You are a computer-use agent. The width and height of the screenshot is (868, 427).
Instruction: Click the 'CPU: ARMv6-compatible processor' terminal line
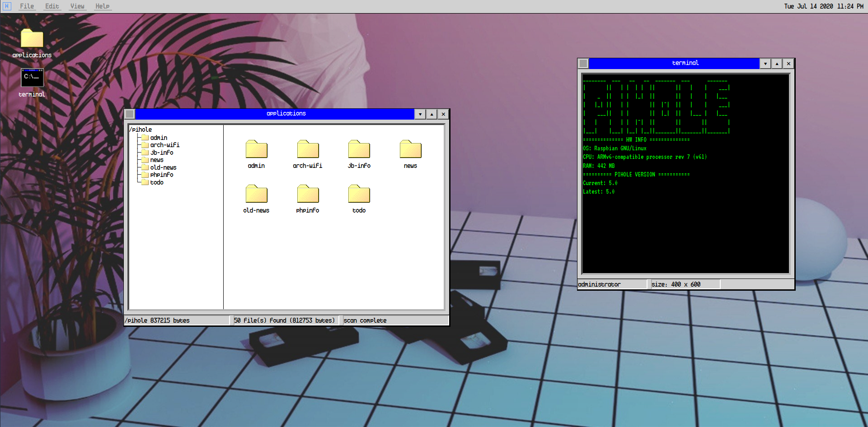point(645,157)
